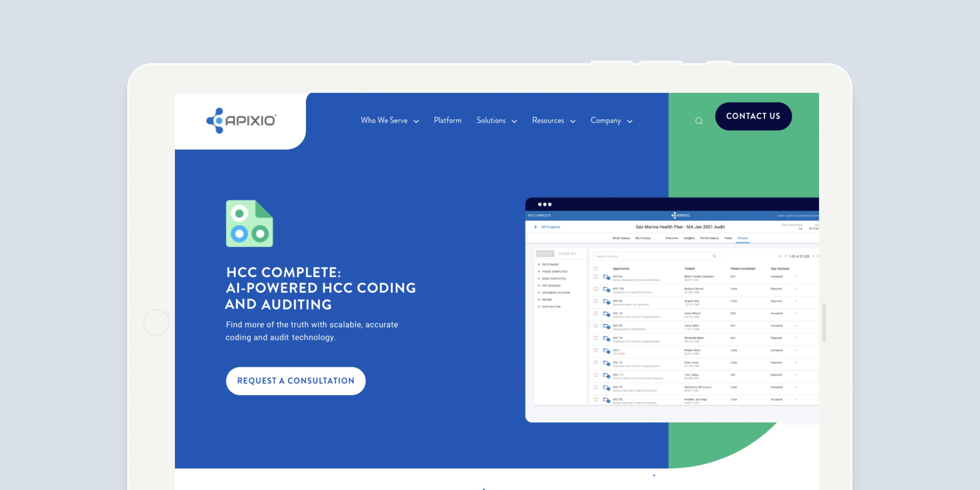
Task: Click the CONTACT US button
Action: coord(753,116)
